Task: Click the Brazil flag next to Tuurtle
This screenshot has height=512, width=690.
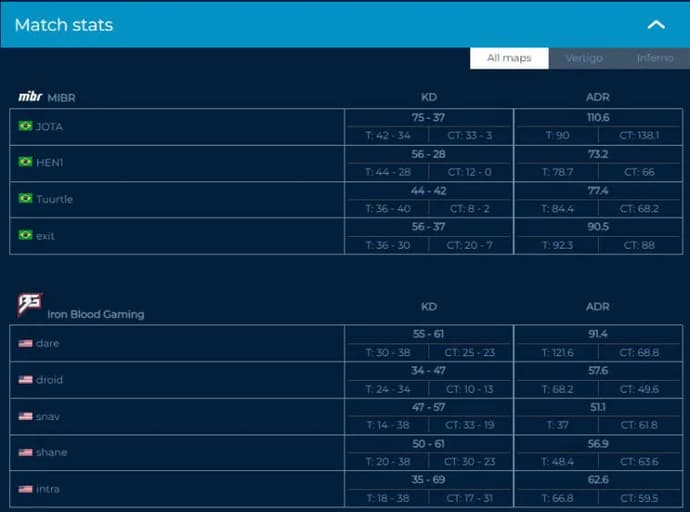Action: (25, 198)
